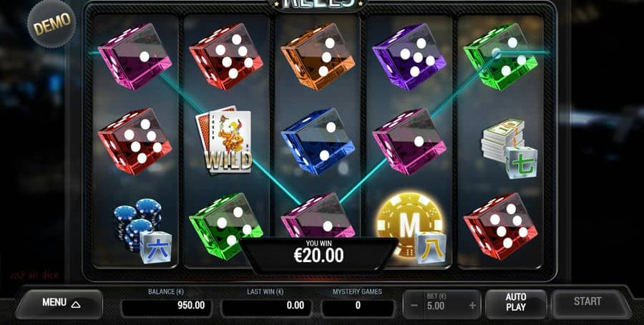
Task: Click the last win value field
Action: click(x=265, y=306)
